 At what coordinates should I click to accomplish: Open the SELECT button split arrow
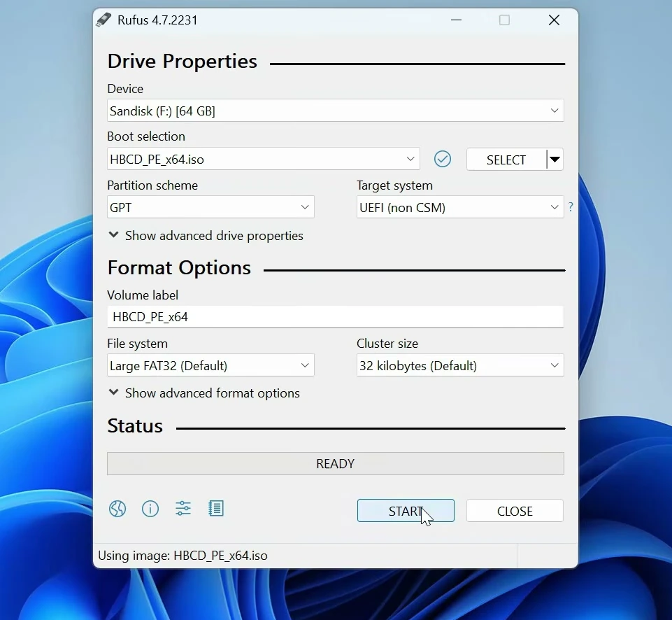[555, 160]
